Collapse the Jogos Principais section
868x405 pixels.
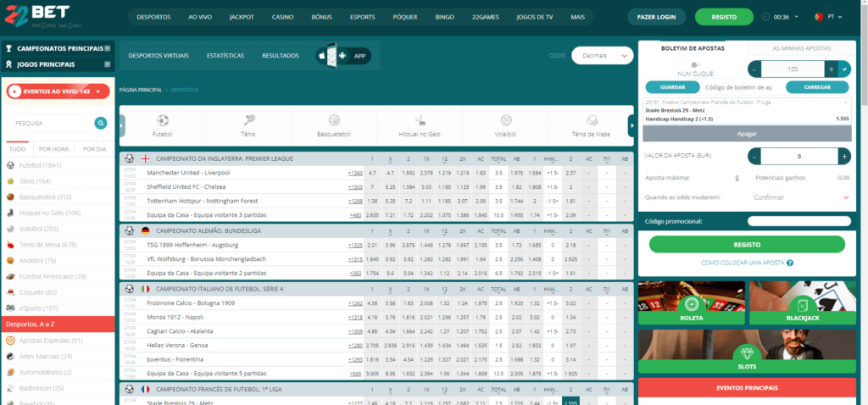(x=108, y=64)
